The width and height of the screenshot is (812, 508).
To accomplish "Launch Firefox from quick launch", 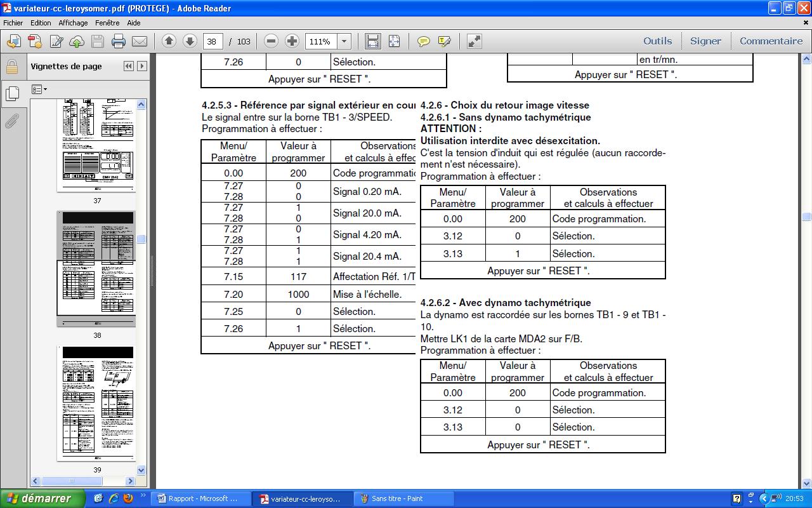I will pyautogui.click(x=128, y=498).
